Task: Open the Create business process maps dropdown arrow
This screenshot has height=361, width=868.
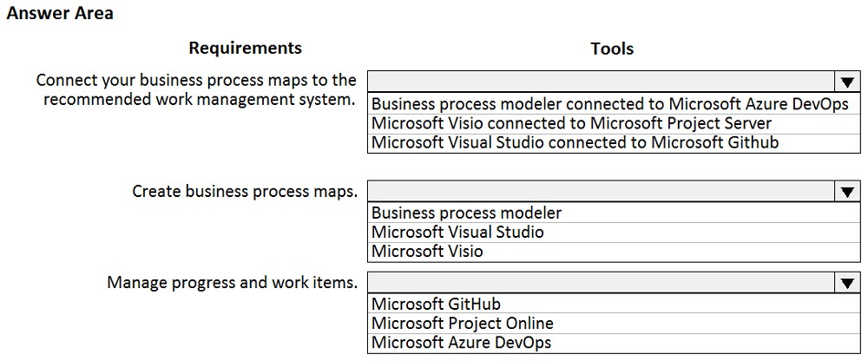Action: tap(847, 192)
